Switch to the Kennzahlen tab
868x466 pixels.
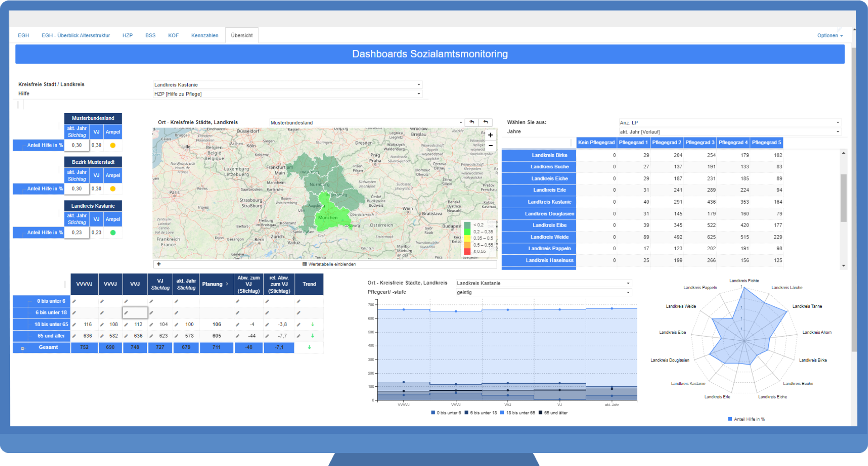204,35
